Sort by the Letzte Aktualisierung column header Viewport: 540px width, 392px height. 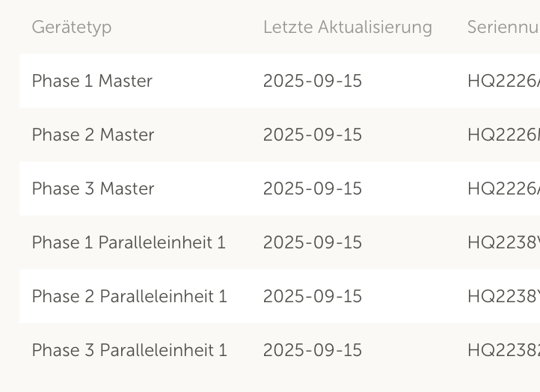pyautogui.click(x=347, y=28)
